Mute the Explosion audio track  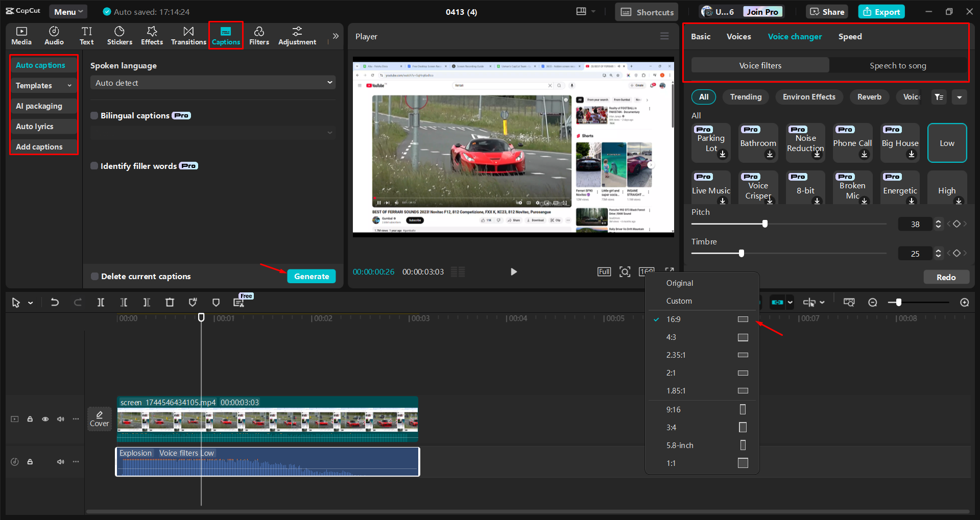60,461
